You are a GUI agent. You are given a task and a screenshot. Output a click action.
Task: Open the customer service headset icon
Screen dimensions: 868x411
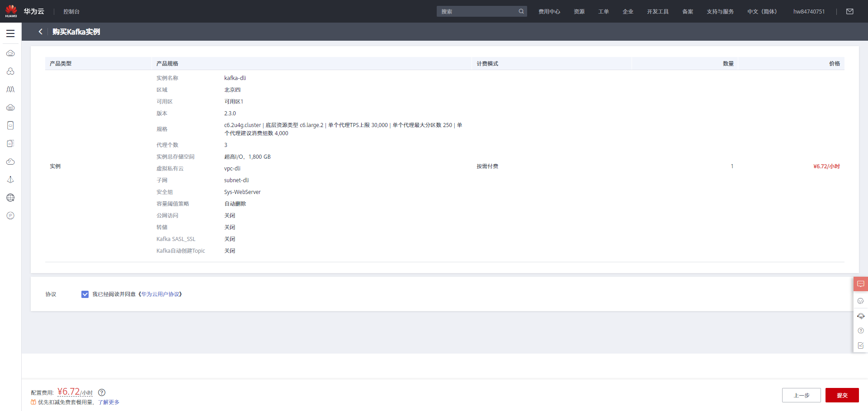click(x=861, y=316)
